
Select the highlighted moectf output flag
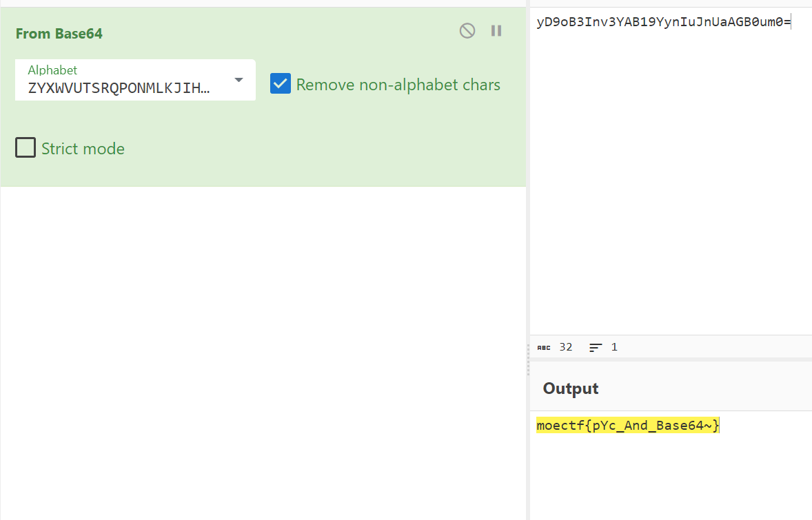tap(627, 426)
